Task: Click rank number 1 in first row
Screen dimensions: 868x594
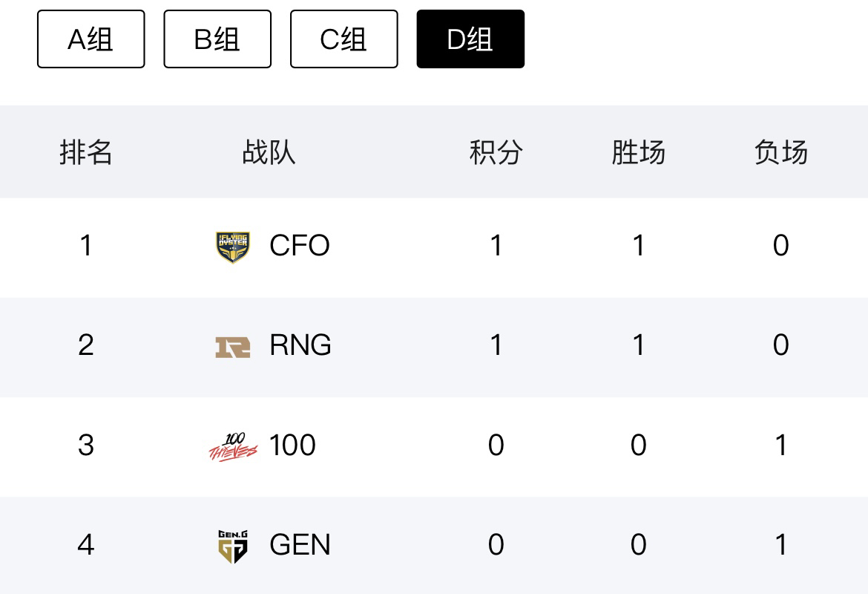Action: (86, 246)
